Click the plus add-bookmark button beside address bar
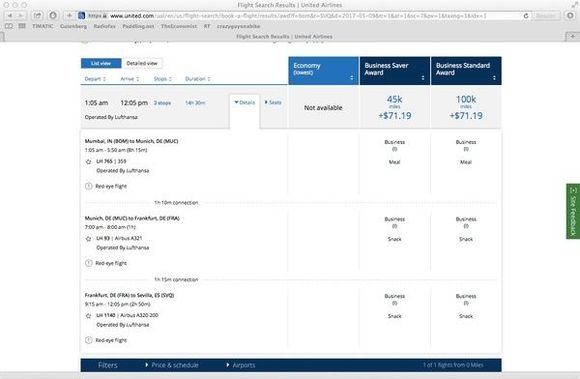580x379 pixels. click(69, 16)
